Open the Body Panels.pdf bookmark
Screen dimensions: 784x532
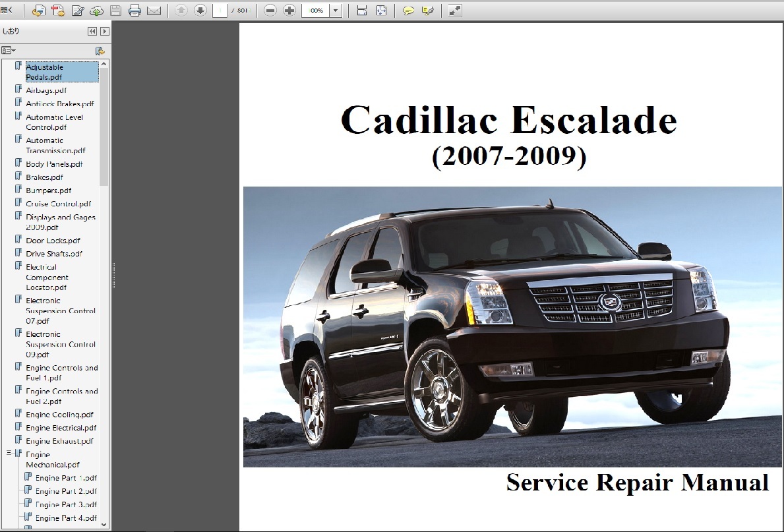[55, 164]
